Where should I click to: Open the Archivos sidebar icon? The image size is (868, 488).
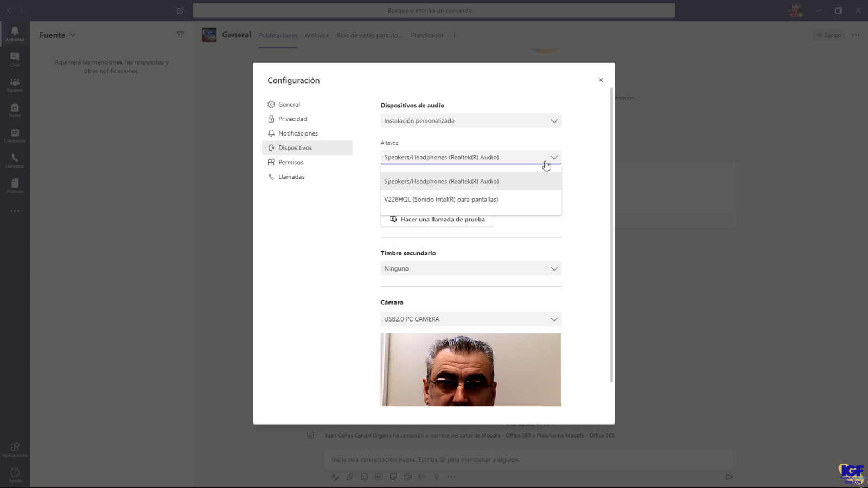(x=15, y=186)
